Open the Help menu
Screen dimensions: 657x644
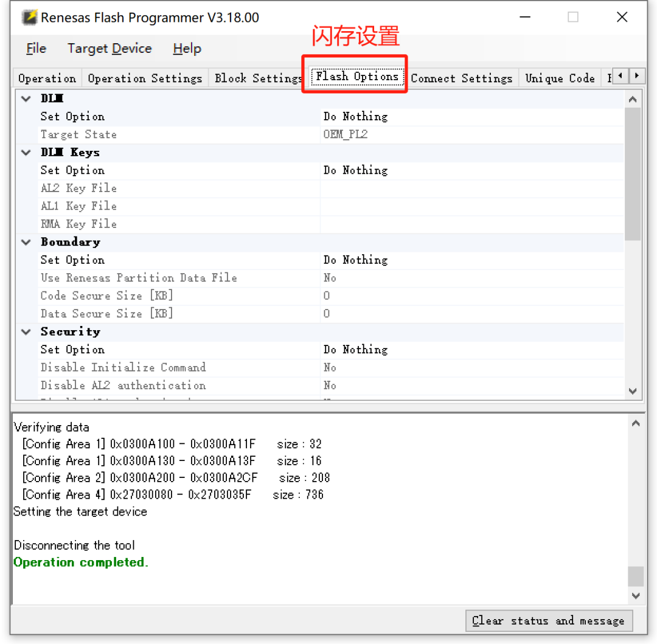coord(187,49)
